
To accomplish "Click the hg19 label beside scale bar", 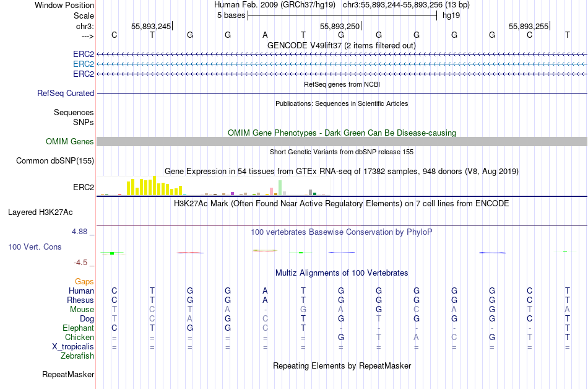I will click(x=451, y=15).
